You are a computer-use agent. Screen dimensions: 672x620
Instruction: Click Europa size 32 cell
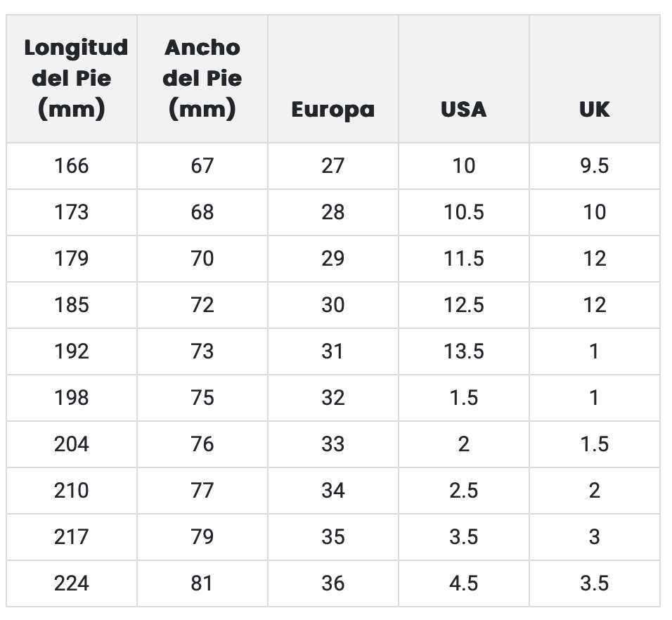coord(333,398)
